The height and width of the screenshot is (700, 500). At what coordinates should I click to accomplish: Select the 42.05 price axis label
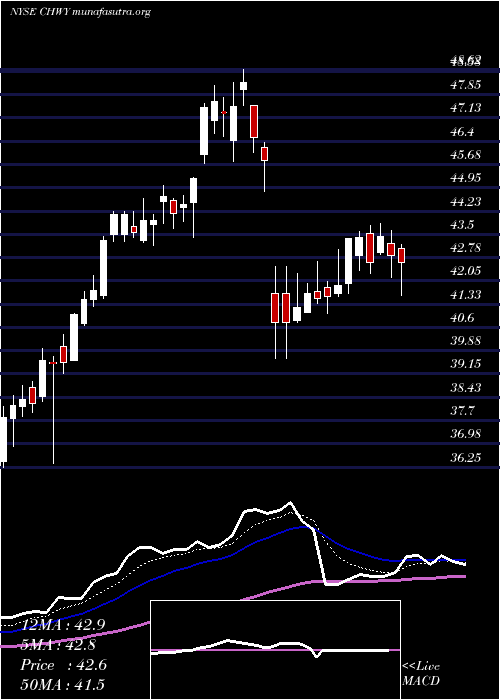(x=466, y=271)
